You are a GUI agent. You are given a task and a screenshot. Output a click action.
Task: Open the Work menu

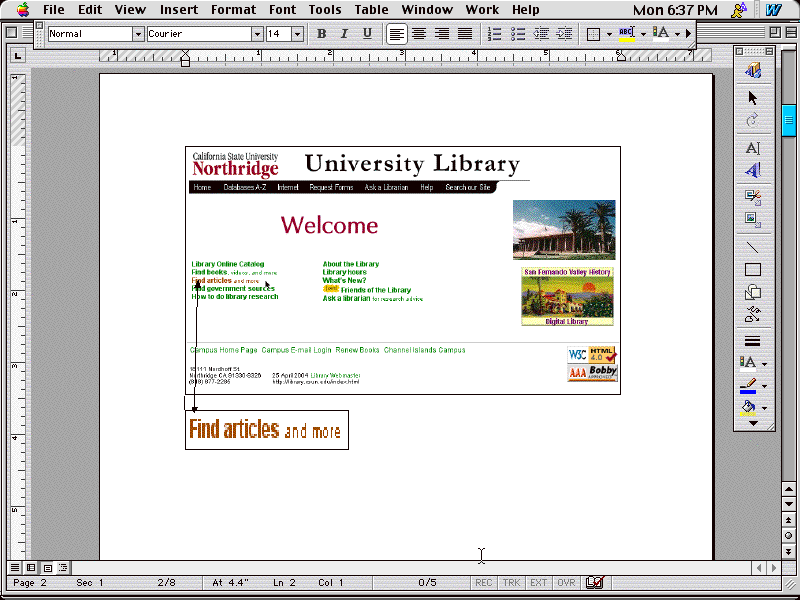click(x=482, y=10)
